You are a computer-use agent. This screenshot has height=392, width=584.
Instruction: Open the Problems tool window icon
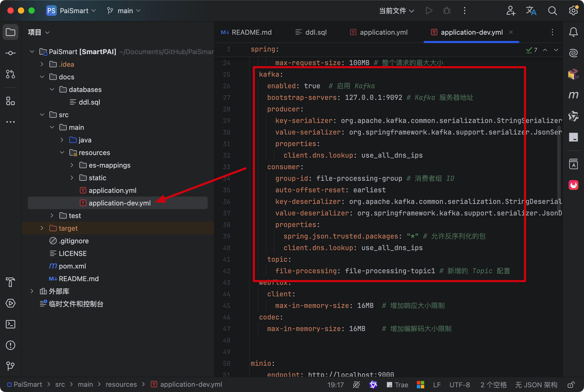pyautogui.click(x=11, y=345)
